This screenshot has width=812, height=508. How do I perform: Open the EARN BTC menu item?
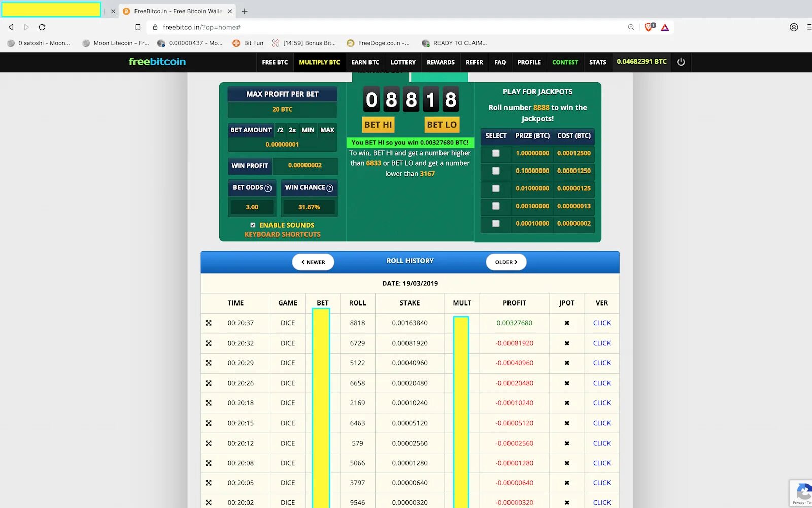(365, 62)
